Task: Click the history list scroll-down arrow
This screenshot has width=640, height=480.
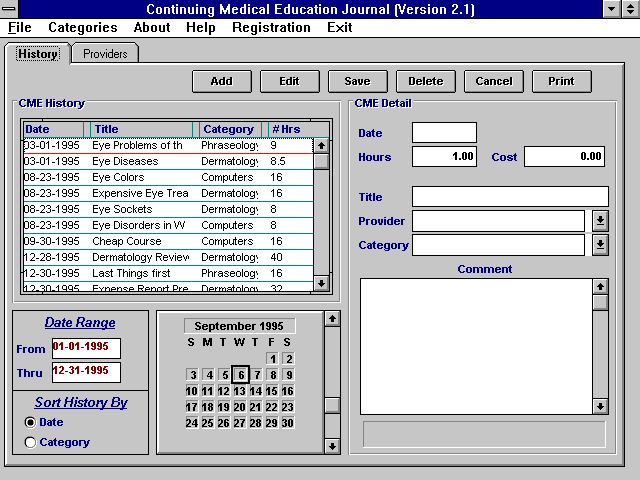Action: (321, 283)
